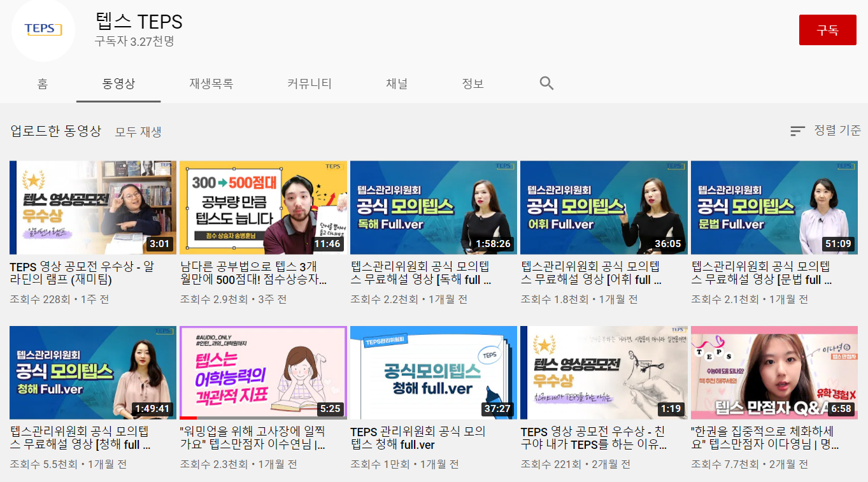This screenshot has width=868, height=482.
Task: Open the channel search magnifier icon
Action: click(546, 83)
